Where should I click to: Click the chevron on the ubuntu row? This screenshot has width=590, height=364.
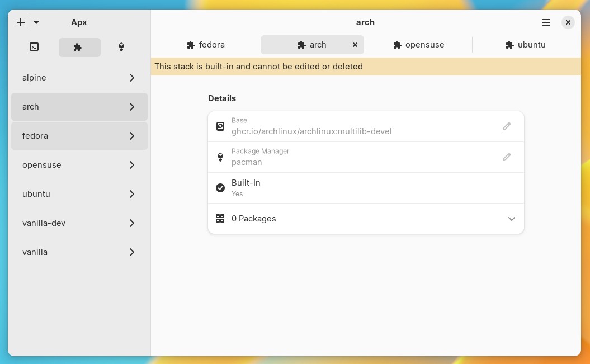click(x=131, y=194)
